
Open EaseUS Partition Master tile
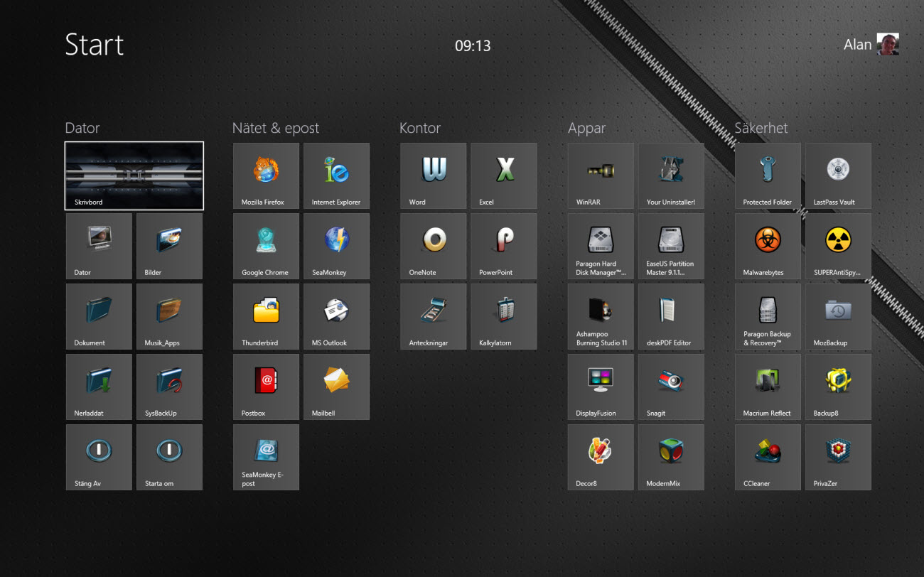(671, 246)
